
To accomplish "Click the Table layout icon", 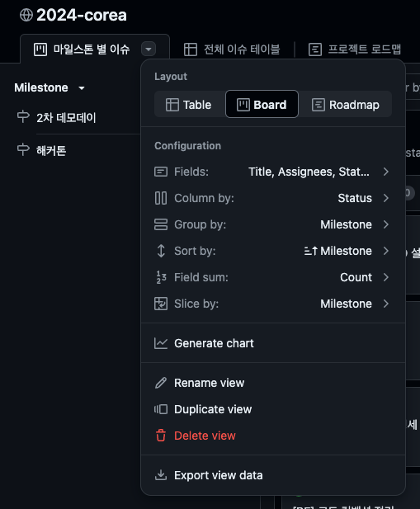I will coord(172,105).
